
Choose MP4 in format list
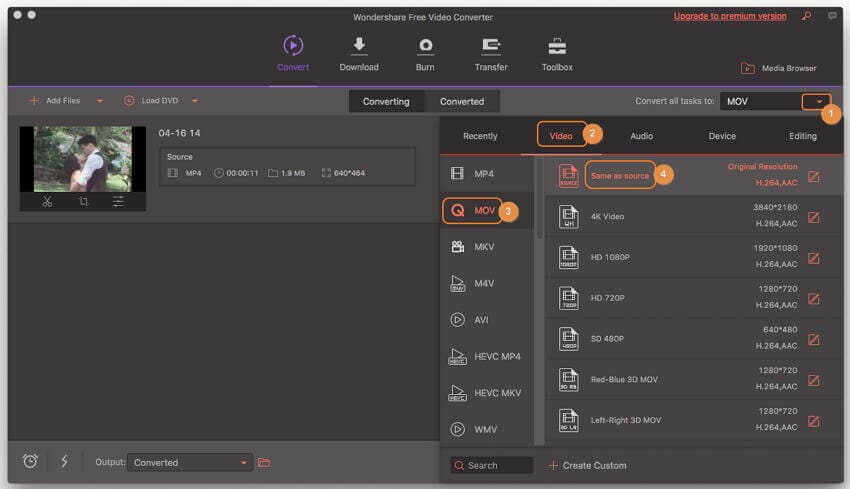point(487,173)
